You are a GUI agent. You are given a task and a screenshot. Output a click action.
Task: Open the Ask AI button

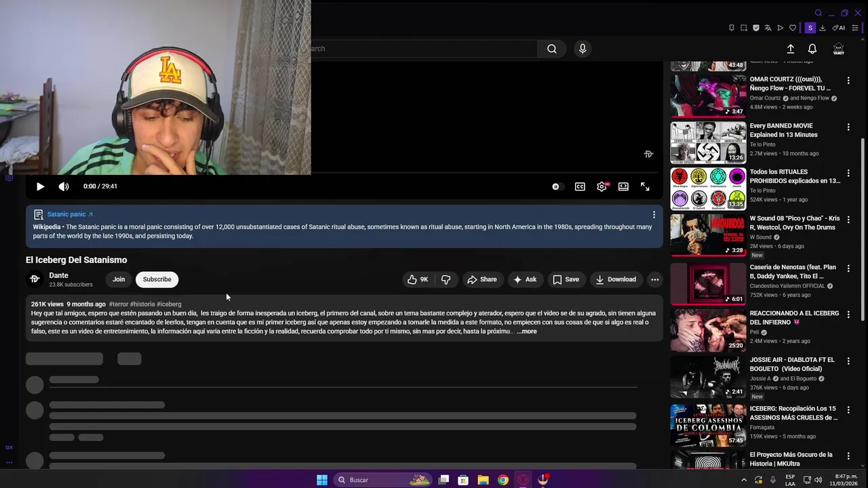click(x=525, y=279)
